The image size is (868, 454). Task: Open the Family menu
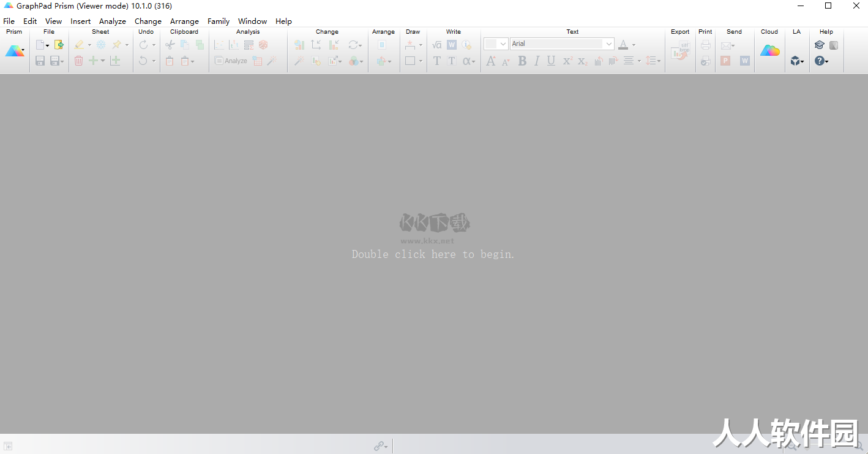click(219, 21)
